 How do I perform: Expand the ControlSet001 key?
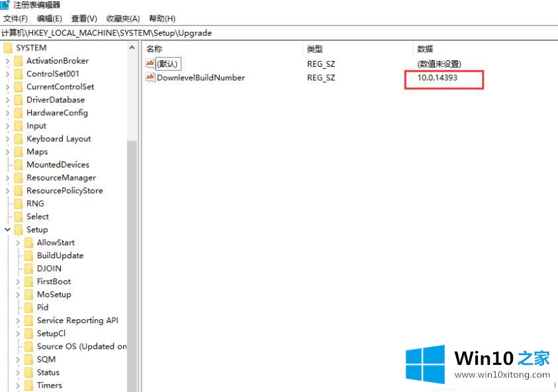tap(7, 74)
